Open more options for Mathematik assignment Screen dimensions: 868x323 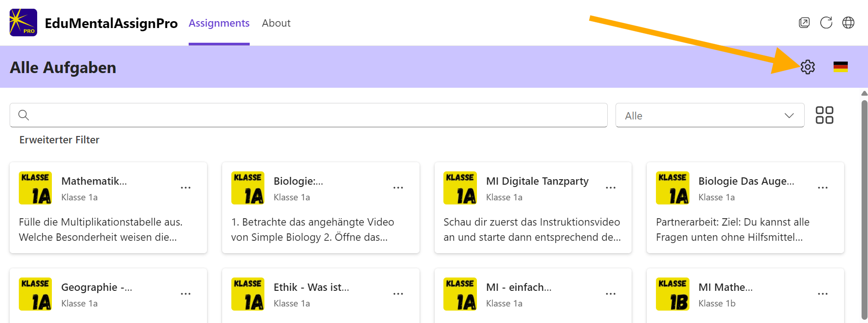[185, 188]
